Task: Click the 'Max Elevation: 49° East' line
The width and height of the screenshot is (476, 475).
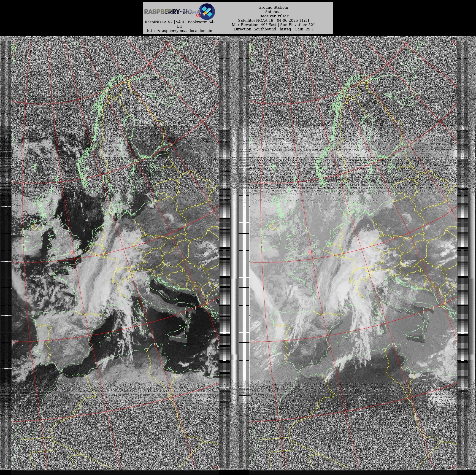Action: [273, 25]
